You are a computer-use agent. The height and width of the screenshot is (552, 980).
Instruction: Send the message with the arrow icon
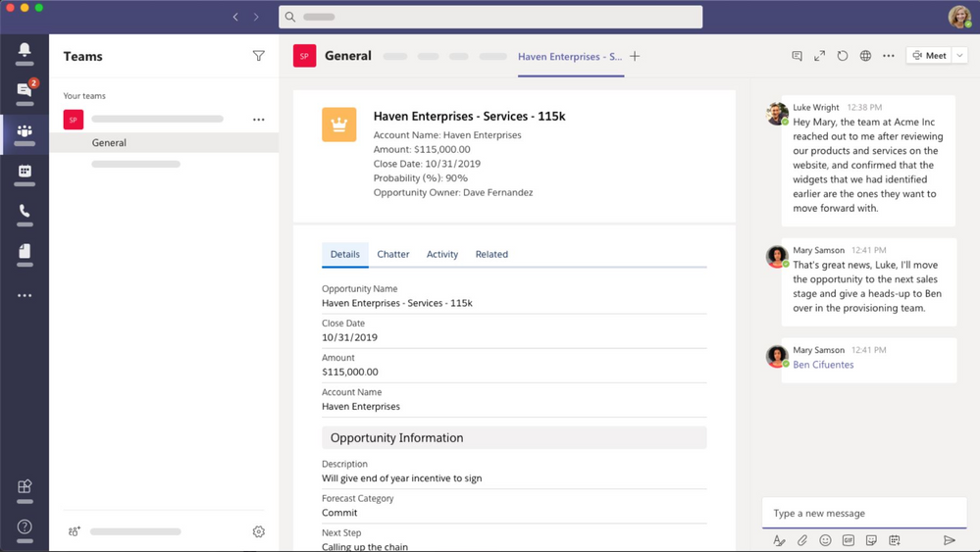pos(949,540)
